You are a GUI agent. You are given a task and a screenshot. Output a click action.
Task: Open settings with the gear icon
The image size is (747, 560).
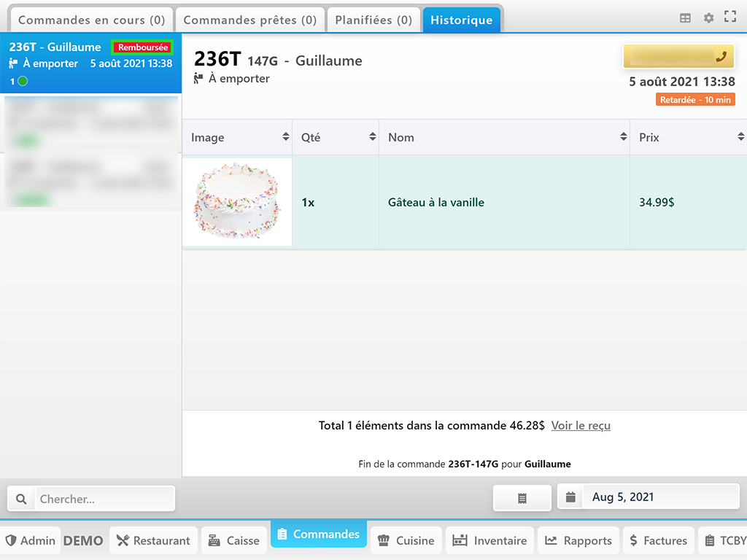(x=708, y=18)
